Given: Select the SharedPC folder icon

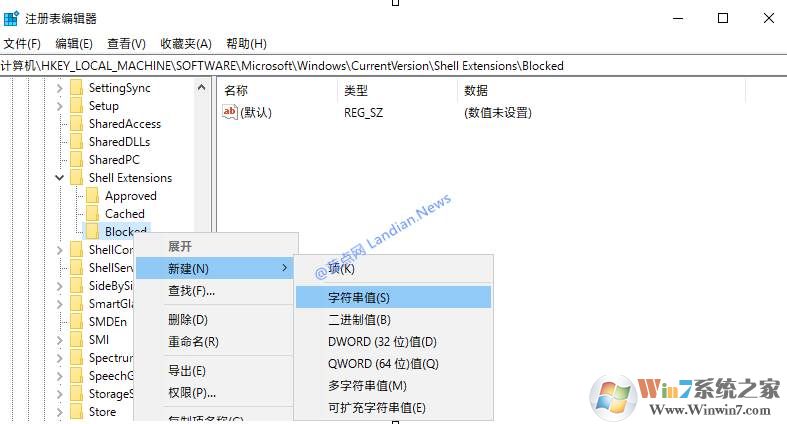Looking at the screenshot, I should point(77,160).
